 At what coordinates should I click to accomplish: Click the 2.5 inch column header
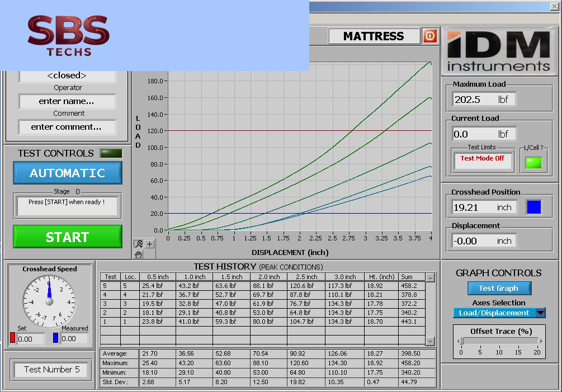coord(306,277)
